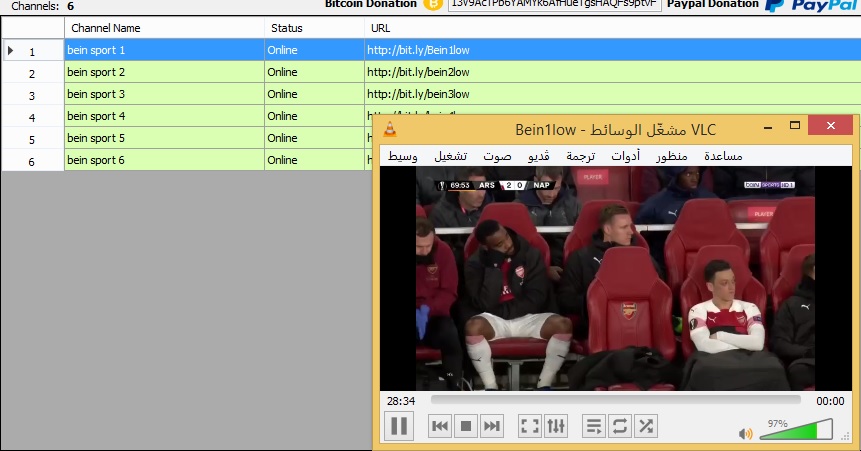Toggle loop mode in VLC
The image size is (861, 451).
tap(619, 426)
